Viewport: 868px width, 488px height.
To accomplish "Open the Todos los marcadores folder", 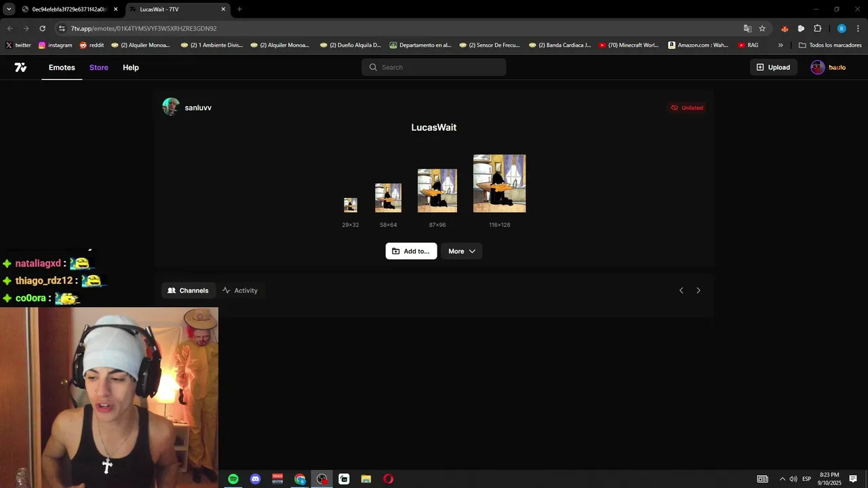I will point(830,45).
